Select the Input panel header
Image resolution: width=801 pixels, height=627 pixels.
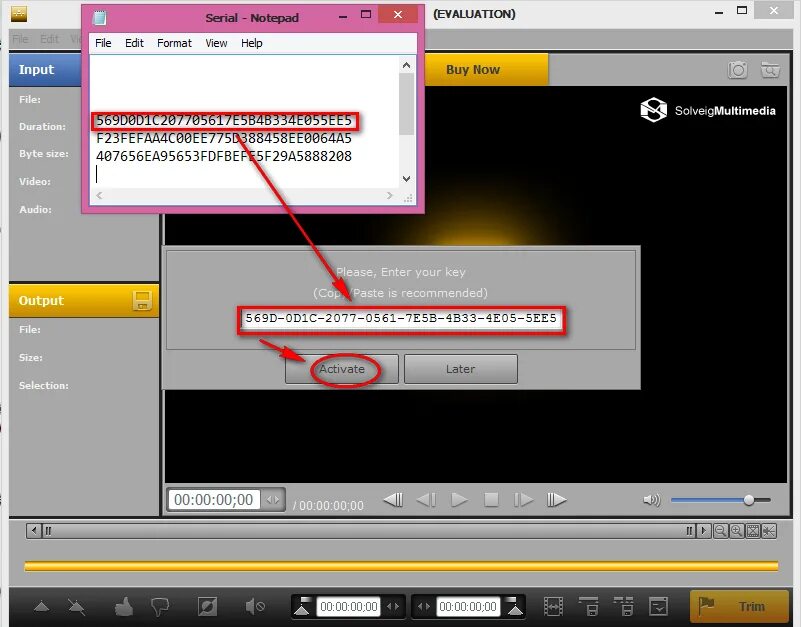click(x=45, y=69)
